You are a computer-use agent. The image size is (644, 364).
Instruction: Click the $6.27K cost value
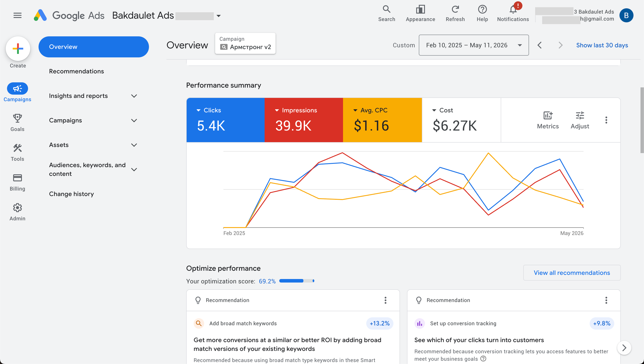click(455, 125)
